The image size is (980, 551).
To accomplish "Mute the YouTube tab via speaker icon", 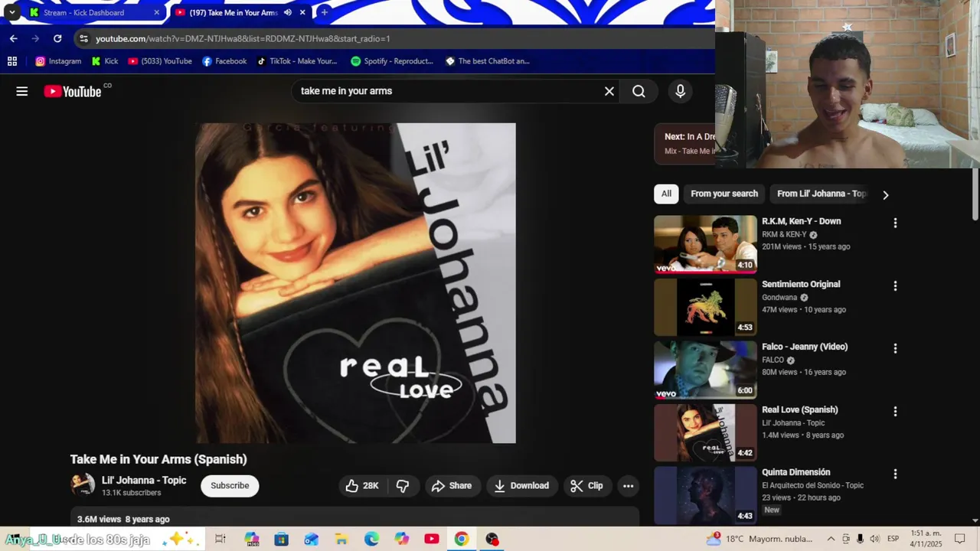I will click(x=287, y=12).
